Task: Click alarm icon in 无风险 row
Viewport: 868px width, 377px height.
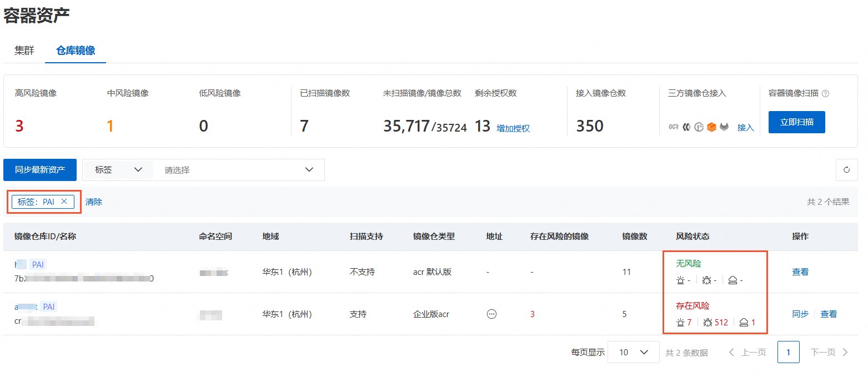Action: [680, 280]
